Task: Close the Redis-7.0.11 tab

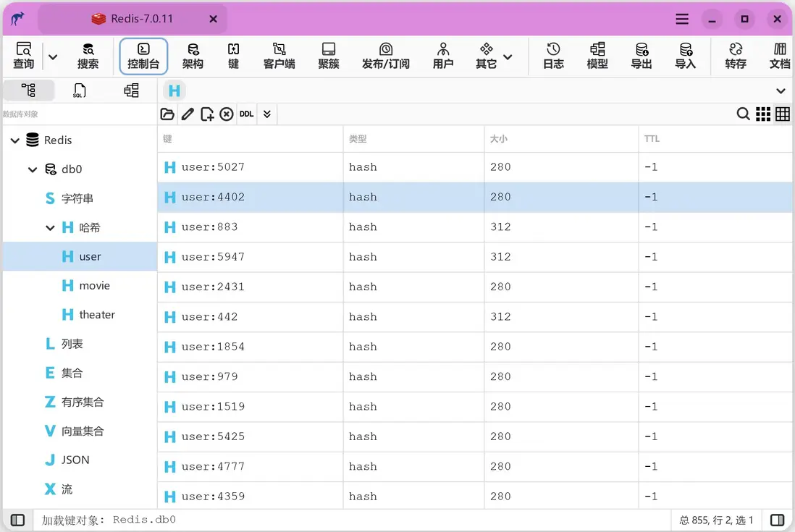Action: tap(214, 19)
